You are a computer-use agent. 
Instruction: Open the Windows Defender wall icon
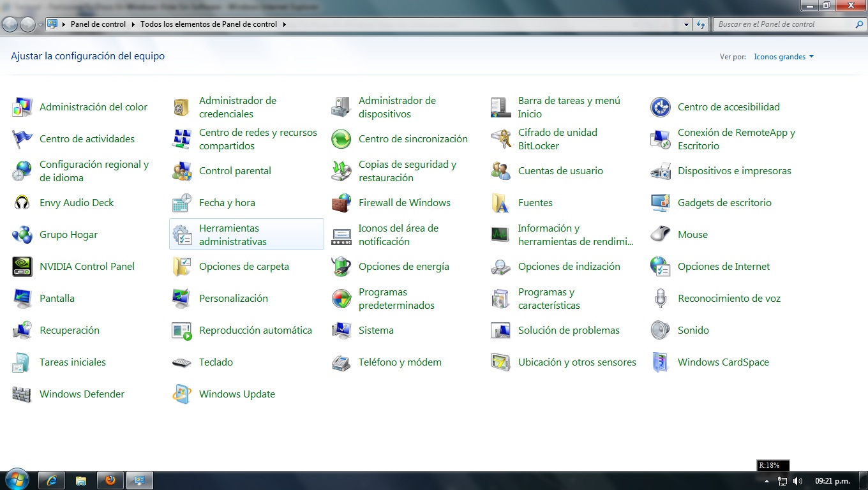(x=22, y=394)
